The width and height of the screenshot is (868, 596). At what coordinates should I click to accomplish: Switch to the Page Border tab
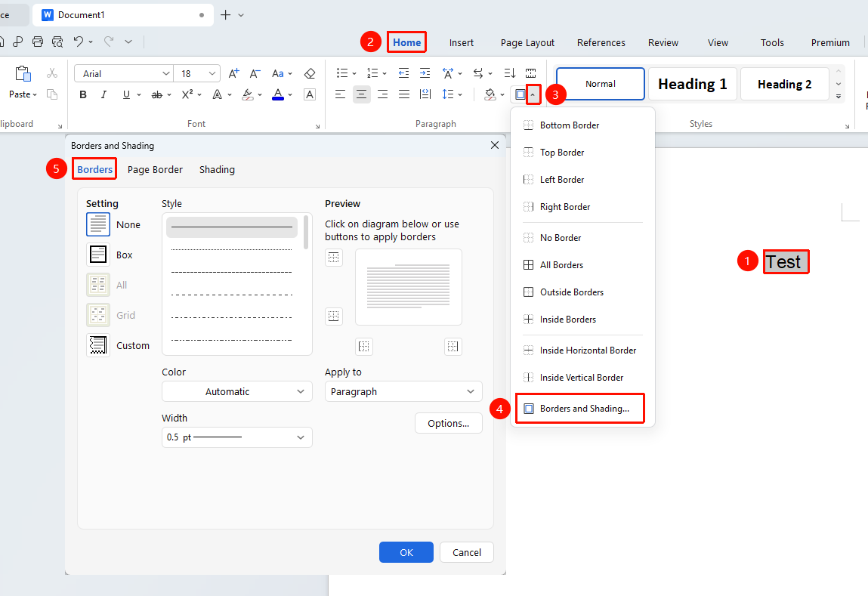click(155, 169)
